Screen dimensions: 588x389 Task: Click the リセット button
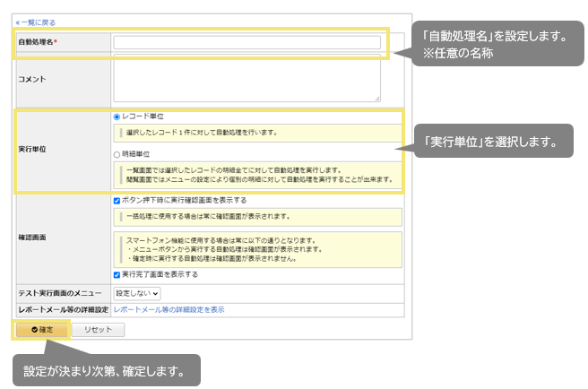pos(98,330)
